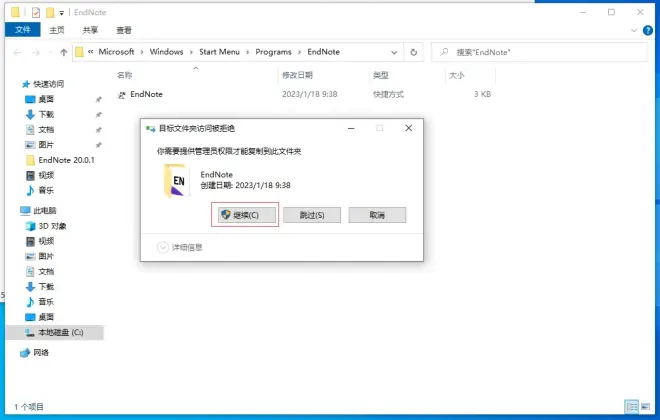The height and width of the screenshot is (420, 660).
Task: Click the EndNote folder icon in dialog
Action: pyautogui.click(x=177, y=181)
